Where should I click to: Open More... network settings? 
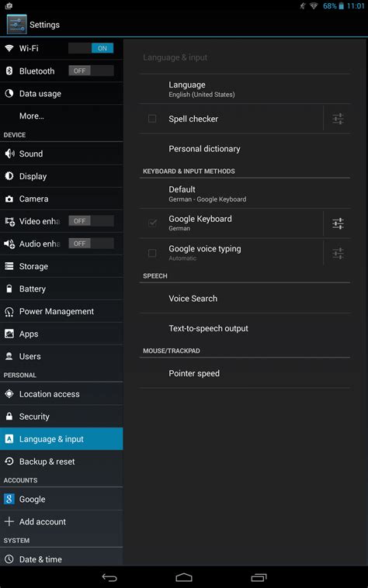click(x=61, y=116)
